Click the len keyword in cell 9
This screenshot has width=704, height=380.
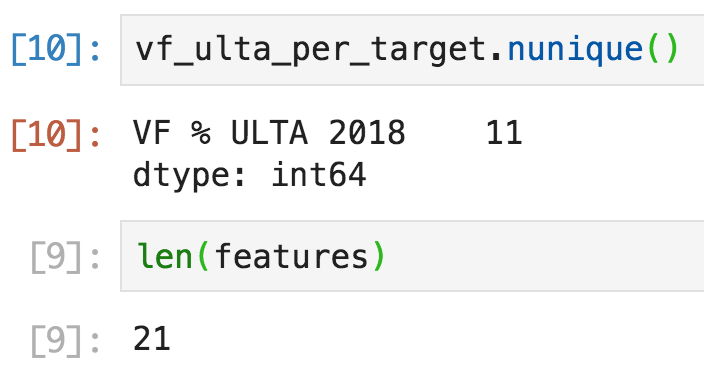[165, 256]
